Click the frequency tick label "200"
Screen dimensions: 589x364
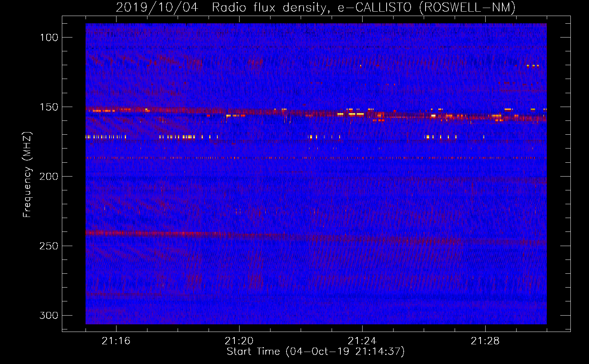click(49, 177)
